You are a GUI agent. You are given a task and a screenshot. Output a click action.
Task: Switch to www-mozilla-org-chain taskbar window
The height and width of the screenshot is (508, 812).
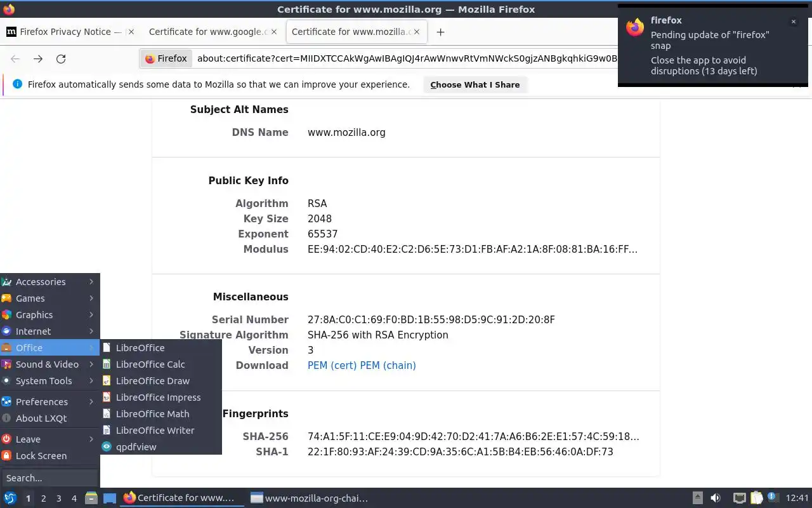point(310,498)
